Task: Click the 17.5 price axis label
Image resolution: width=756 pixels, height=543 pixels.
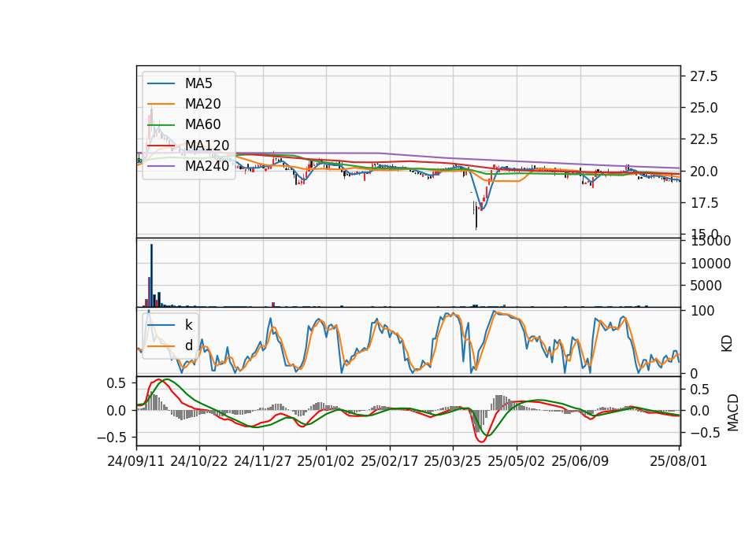Action: pos(704,203)
